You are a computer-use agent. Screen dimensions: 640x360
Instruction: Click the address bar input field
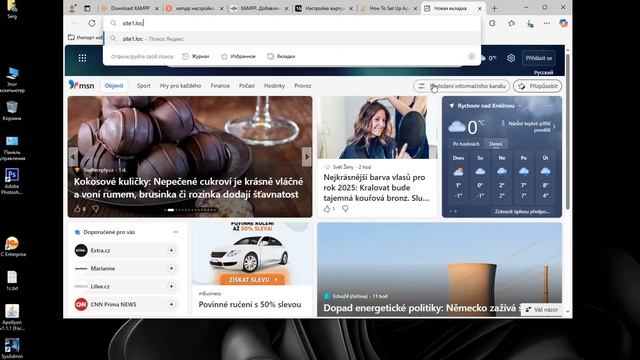tap(292, 23)
